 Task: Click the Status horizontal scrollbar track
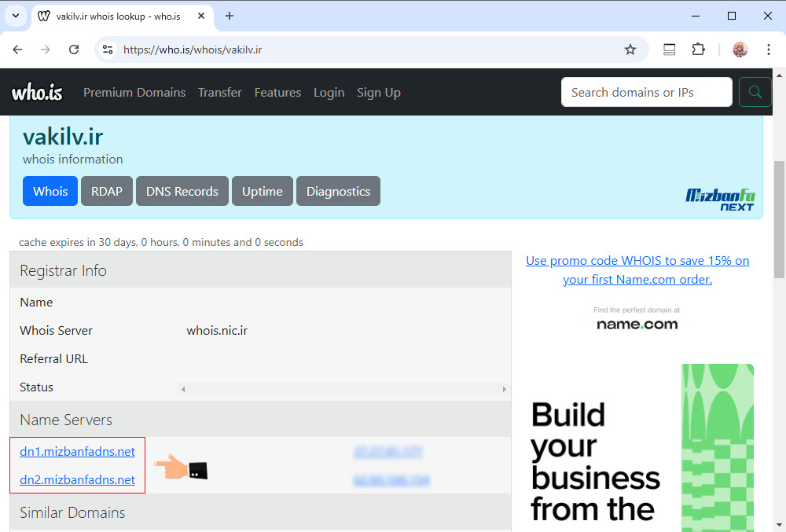[343, 389]
